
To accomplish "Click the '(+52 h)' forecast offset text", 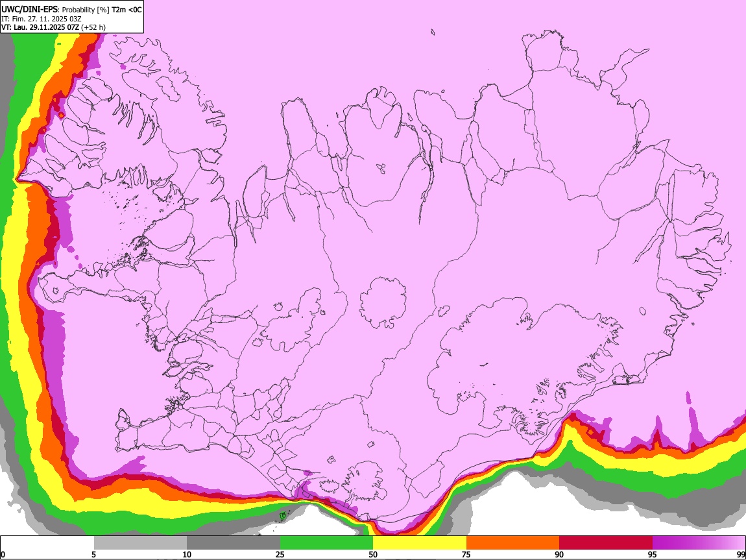I will pyautogui.click(x=93, y=27).
